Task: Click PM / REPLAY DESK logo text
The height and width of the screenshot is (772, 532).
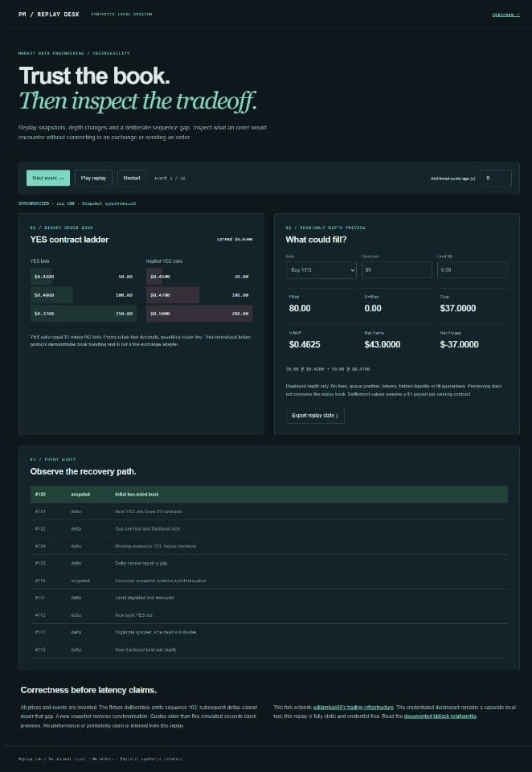Action: pyautogui.click(x=49, y=14)
